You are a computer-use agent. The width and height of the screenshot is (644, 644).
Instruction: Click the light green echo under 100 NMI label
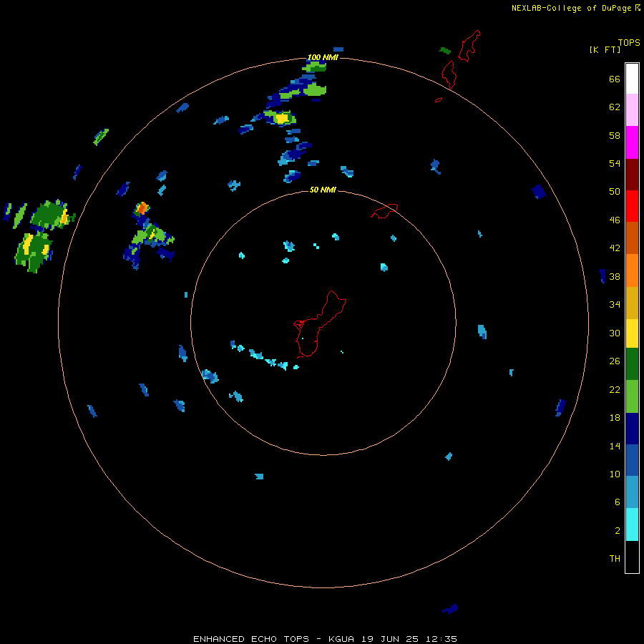click(316, 67)
